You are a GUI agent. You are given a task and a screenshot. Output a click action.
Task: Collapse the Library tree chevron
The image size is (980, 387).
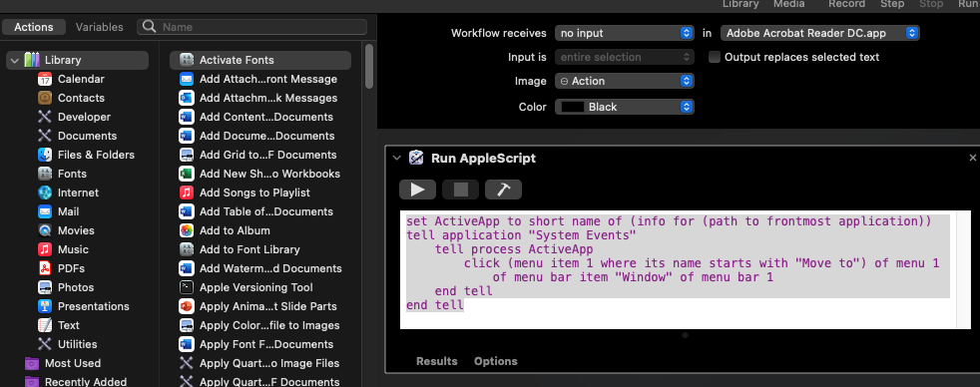pos(14,60)
